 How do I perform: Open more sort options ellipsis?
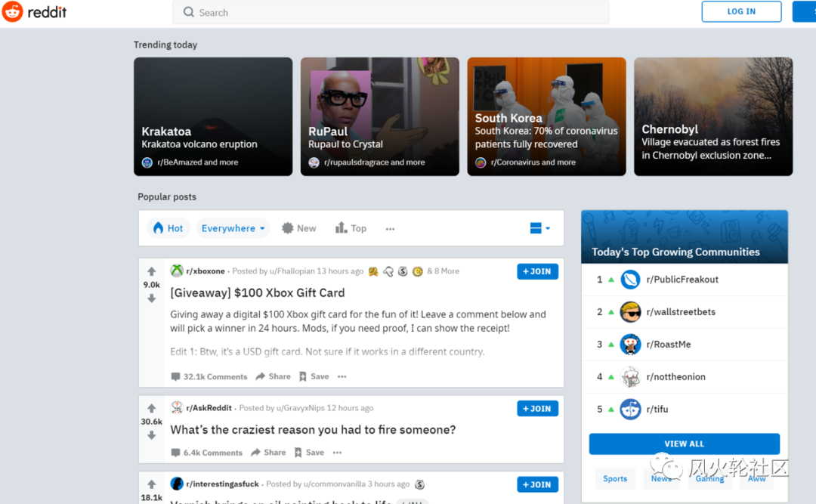click(391, 228)
